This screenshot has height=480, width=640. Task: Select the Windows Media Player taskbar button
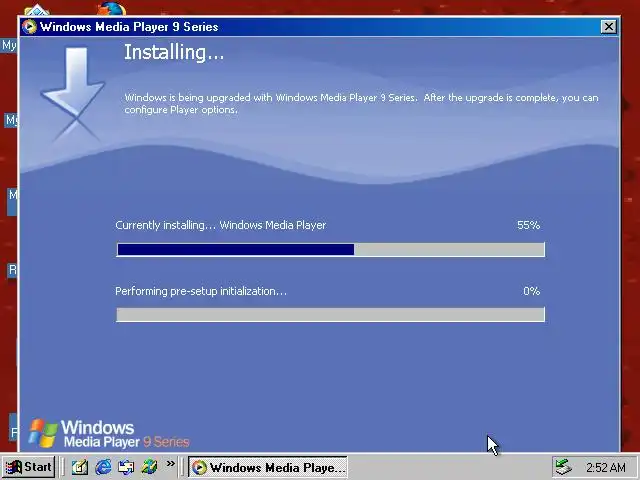click(x=268, y=467)
